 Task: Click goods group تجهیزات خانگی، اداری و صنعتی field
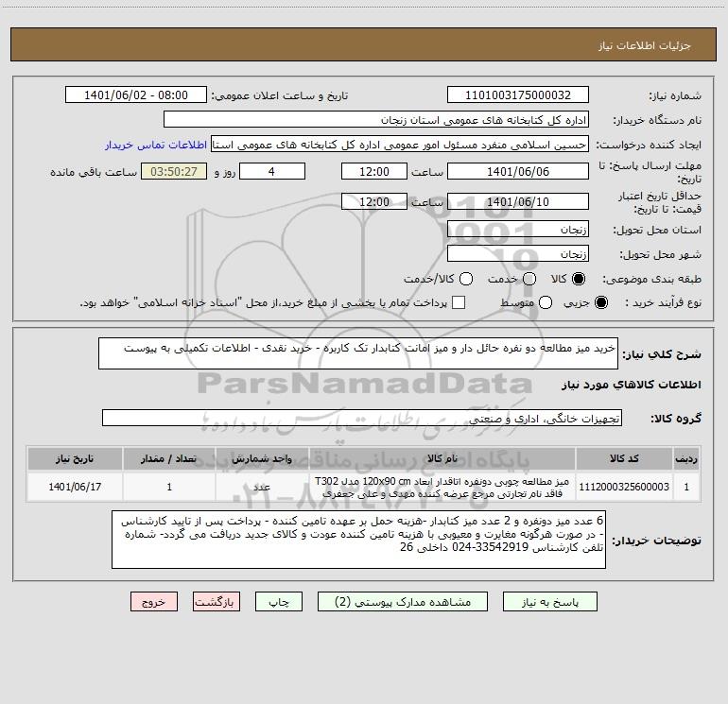pyautogui.click(x=362, y=418)
